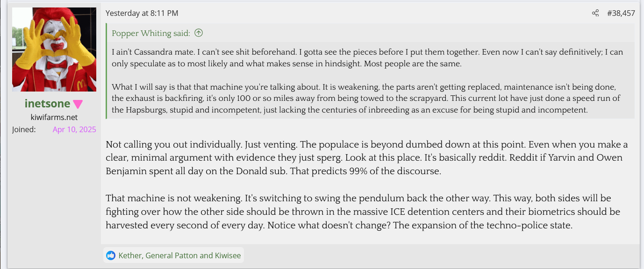Screen dimensions: 644x269
Task: Click the "Not calling you out individually" paragraph
Action: pos(366,158)
